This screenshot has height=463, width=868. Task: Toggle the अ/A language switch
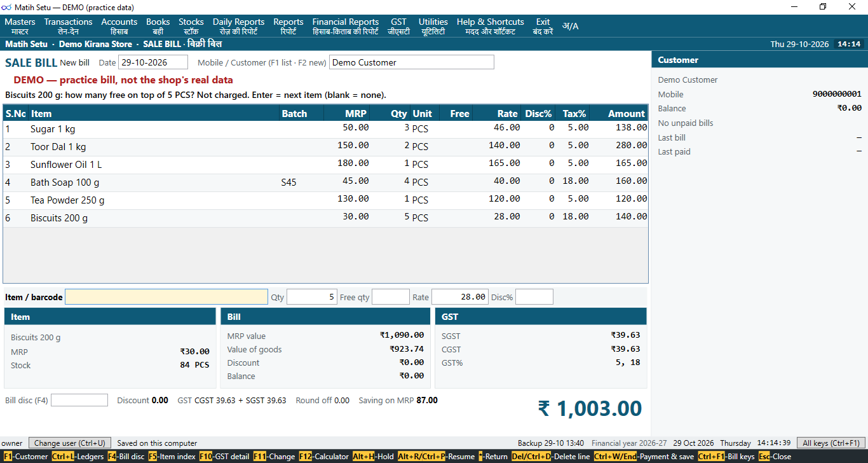(571, 26)
